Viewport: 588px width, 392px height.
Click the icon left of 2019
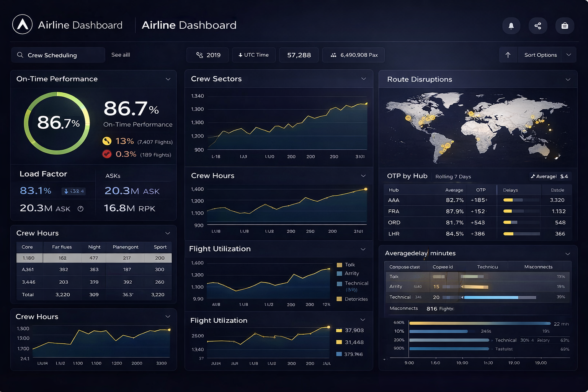pyautogui.click(x=199, y=55)
